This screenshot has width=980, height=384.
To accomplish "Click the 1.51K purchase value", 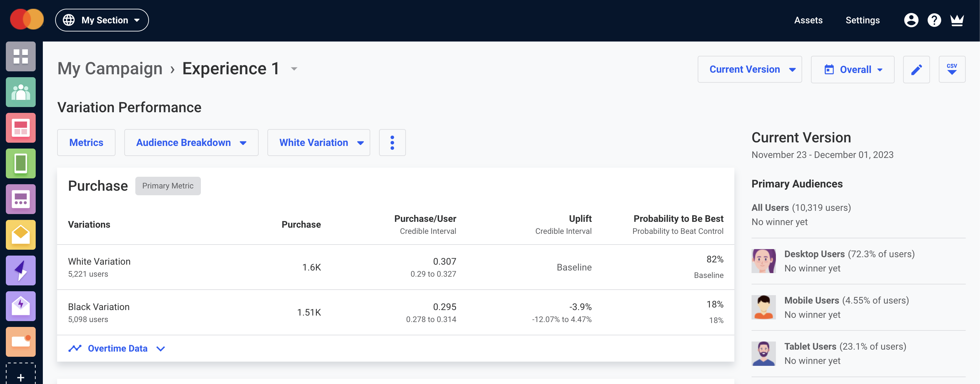I will click(309, 313).
